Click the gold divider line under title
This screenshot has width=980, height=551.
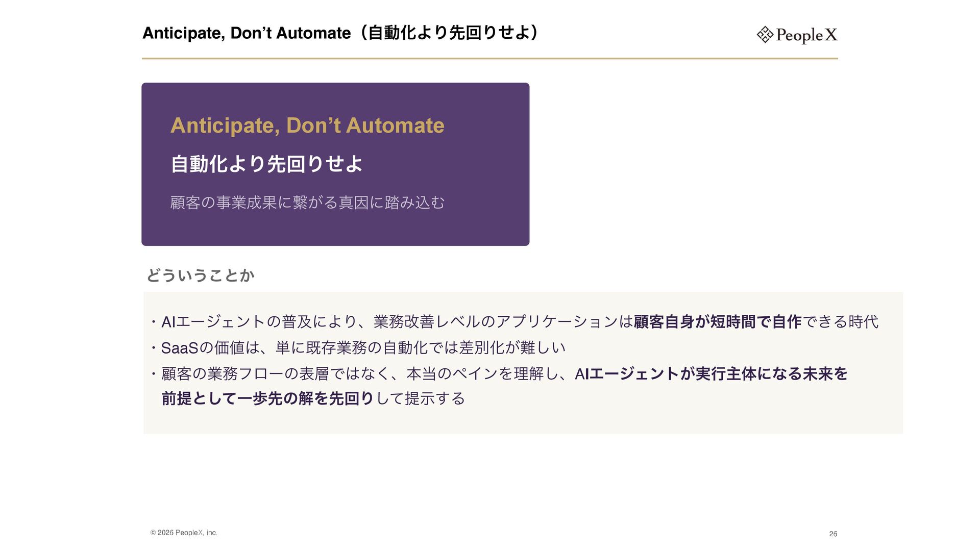pos(490,59)
